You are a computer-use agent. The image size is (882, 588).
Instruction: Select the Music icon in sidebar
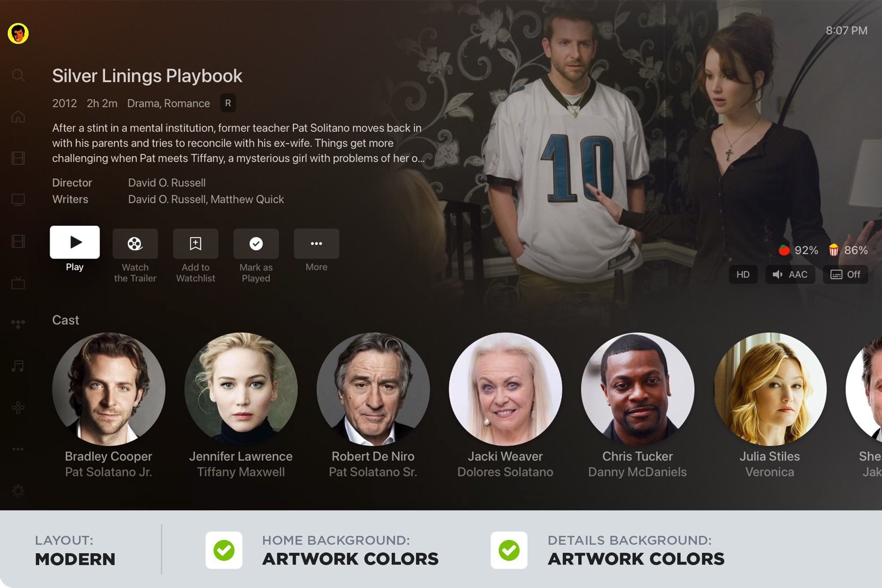18,366
